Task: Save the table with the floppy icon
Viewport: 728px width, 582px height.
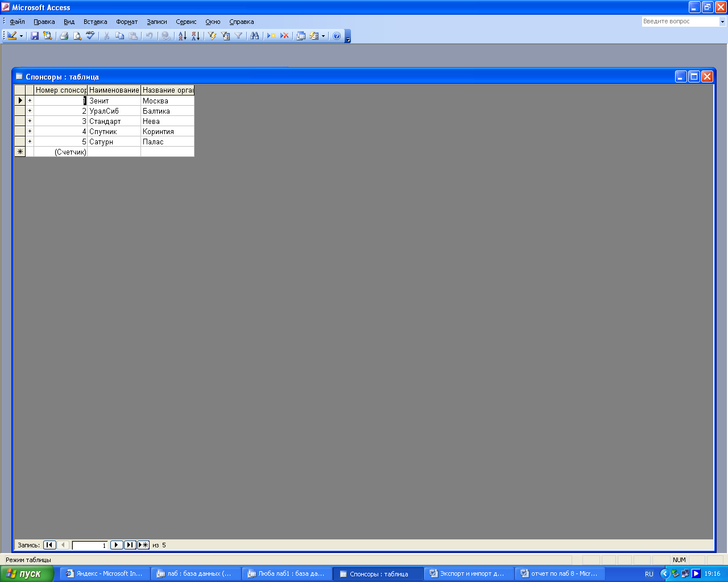Action: (x=35, y=36)
